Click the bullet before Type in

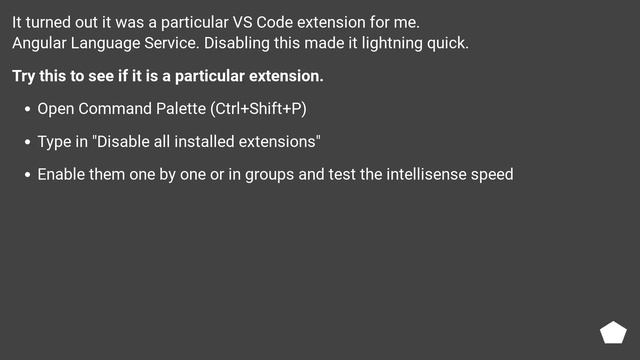[27, 142]
